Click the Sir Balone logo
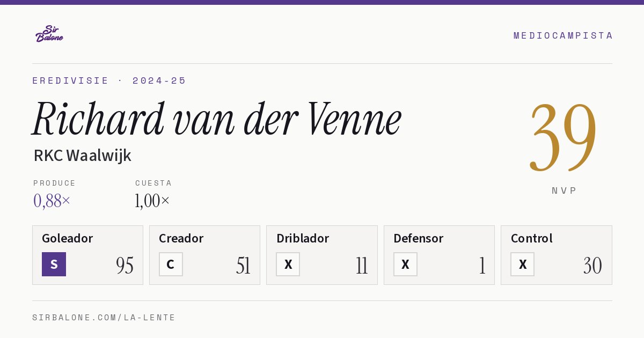Viewport: 644px width, 338px height. click(x=49, y=34)
